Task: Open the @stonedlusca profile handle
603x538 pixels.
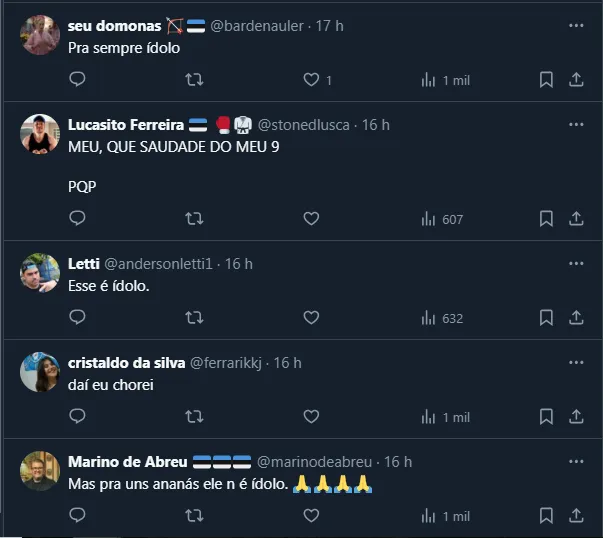Action: tap(304, 125)
